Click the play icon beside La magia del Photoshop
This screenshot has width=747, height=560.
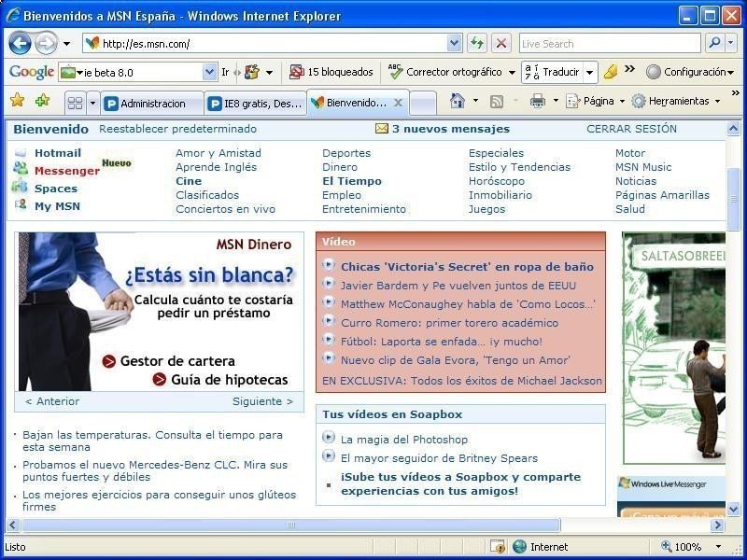pos(329,437)
